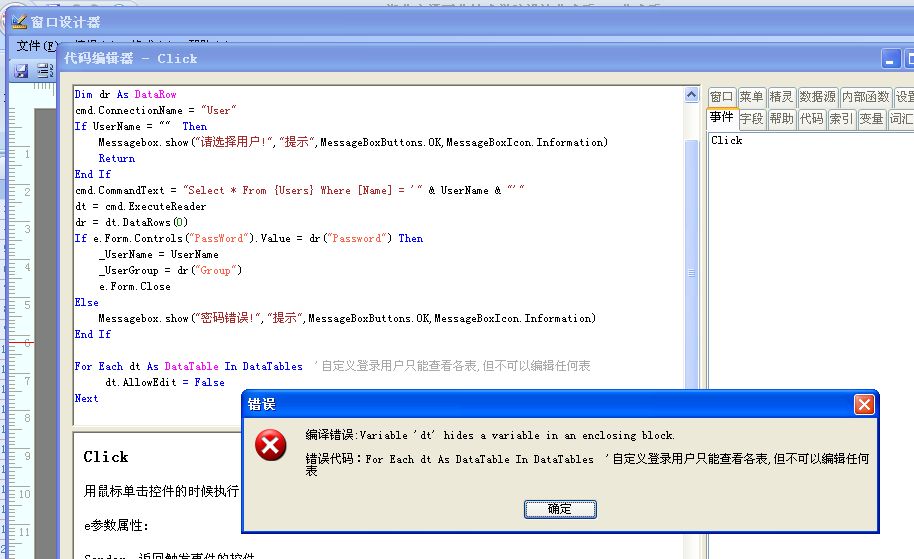Switch to the 变量 tab
The height and width of the screenshot is (559, 914).
click(x=871, y=119)
